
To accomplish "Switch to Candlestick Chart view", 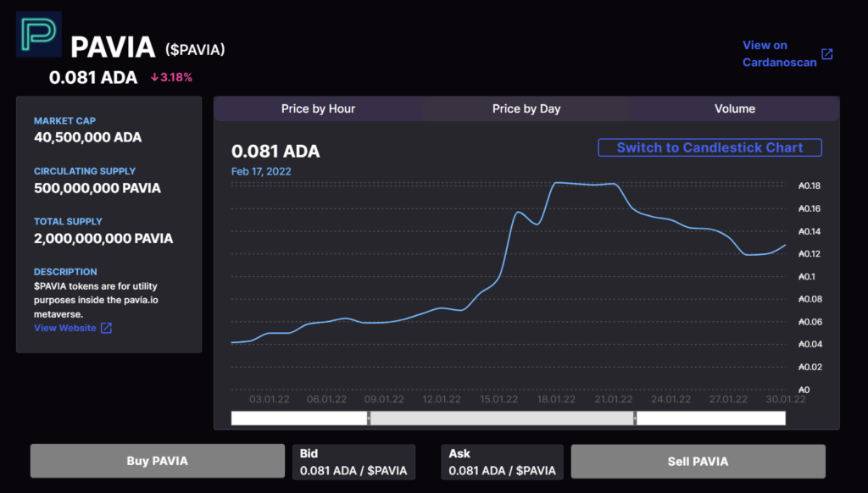I will (x=709, y=147).
